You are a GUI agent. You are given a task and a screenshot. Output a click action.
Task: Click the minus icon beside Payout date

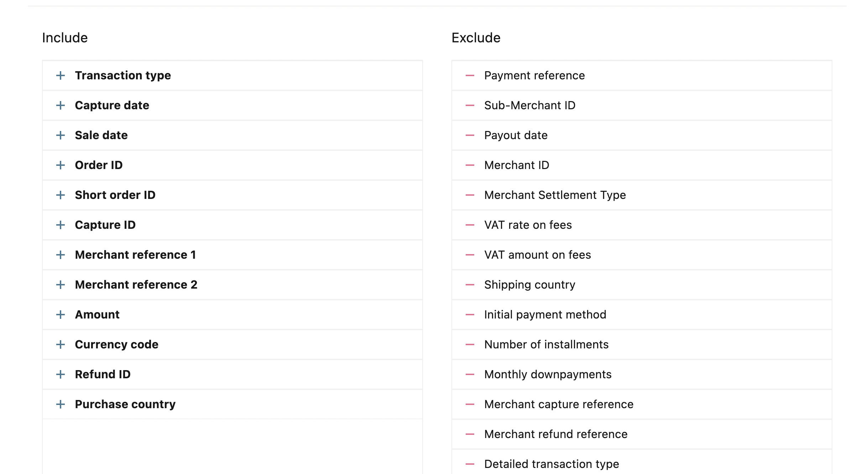470,135
